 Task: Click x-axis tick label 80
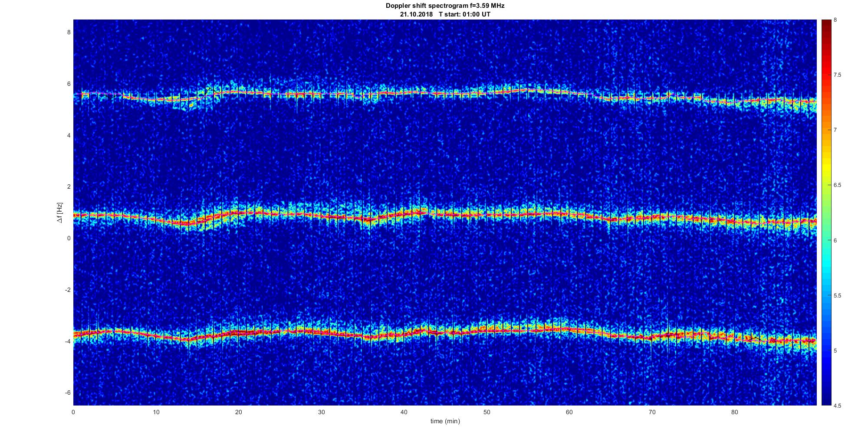coord(735,412)
